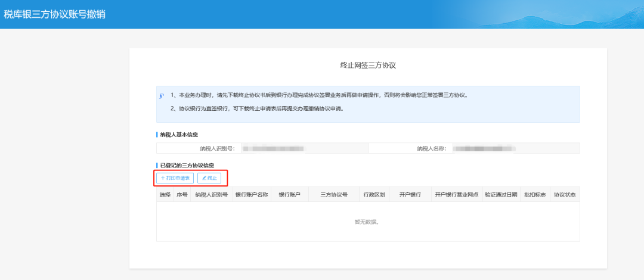Click the 银行账户名称 column header
644x280 pixels.
click(251, 195)
